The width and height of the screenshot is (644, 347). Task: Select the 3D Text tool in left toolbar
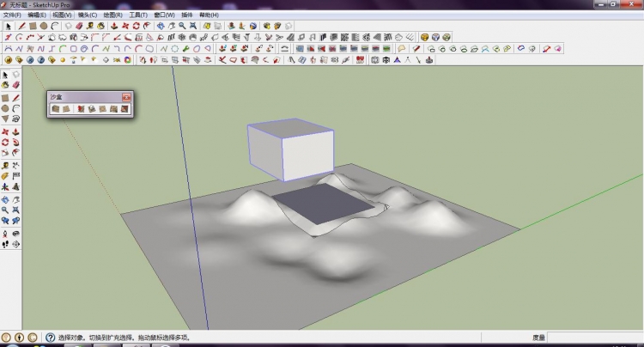[x=15, y=186]
